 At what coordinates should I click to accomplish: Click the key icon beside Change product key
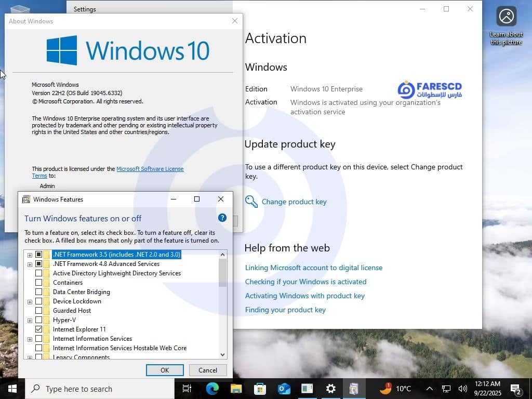point(251,202)
